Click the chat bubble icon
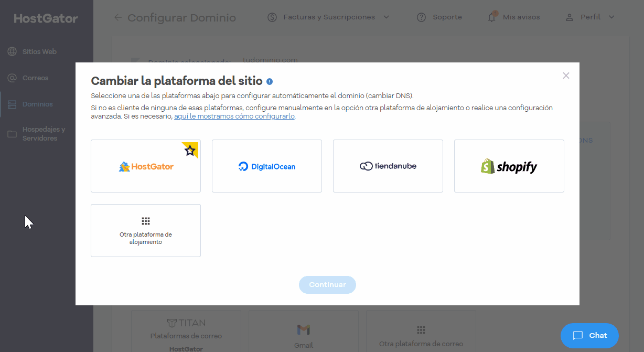644x352 pixels. 578,336
